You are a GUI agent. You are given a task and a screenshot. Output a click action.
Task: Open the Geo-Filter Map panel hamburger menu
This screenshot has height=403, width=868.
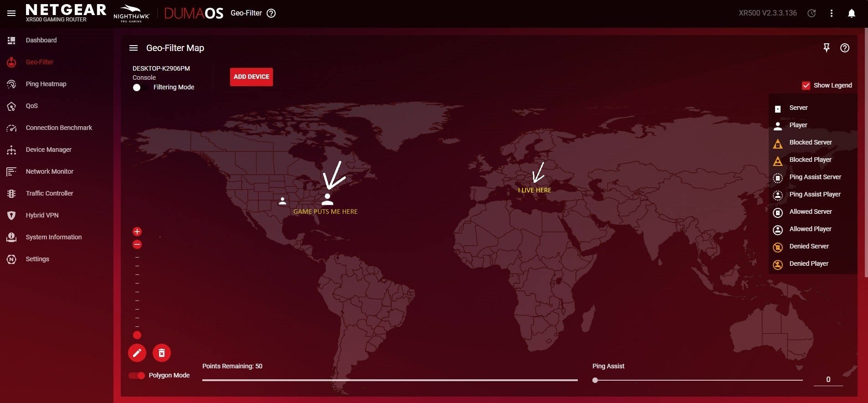tap(134, 48)
